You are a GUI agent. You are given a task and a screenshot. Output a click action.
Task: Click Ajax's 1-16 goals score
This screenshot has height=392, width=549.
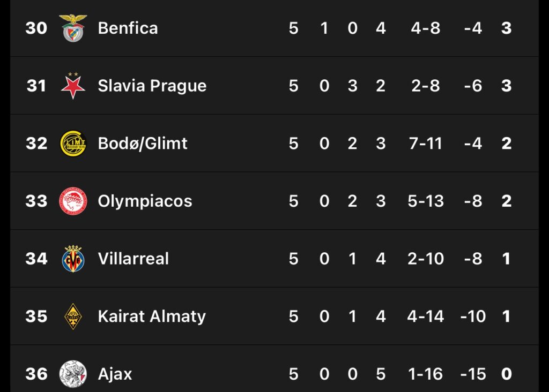coord(426,374)
